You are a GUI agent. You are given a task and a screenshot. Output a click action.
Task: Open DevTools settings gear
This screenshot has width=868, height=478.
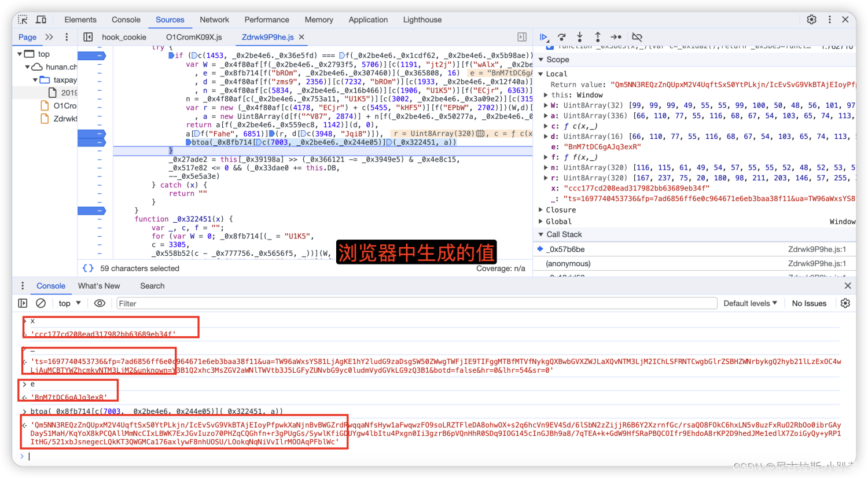point(811,19)
